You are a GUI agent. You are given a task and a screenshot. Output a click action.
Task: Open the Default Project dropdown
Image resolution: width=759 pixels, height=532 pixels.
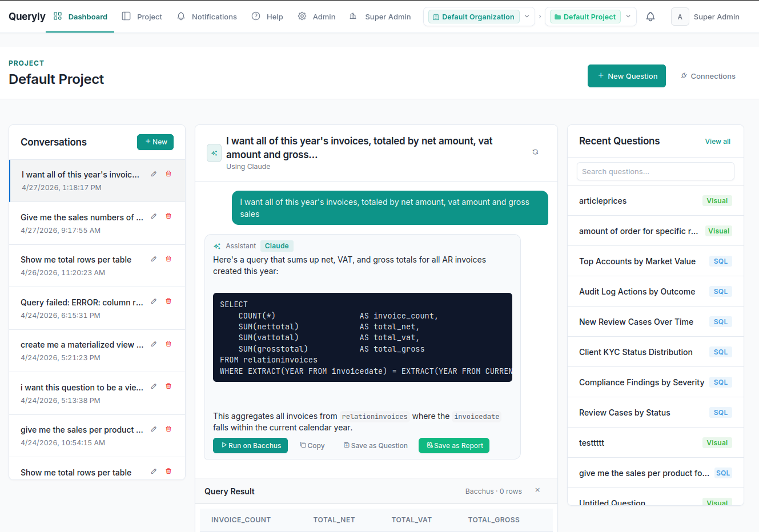pos(591,17)
